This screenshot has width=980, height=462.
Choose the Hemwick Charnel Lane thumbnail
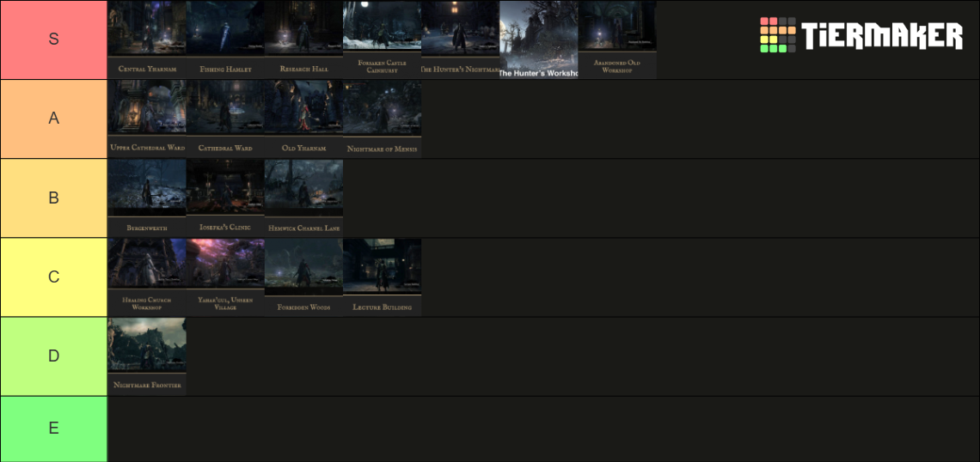point(303,198)
